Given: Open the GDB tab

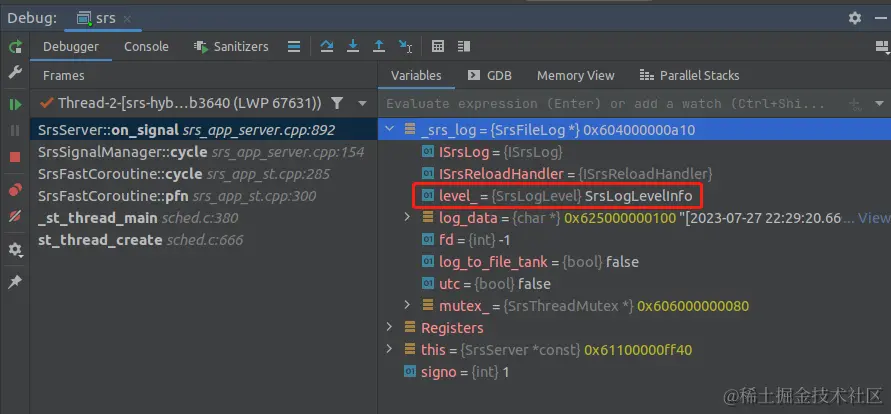Looking at the screenshot, I should tap(490, 76).
